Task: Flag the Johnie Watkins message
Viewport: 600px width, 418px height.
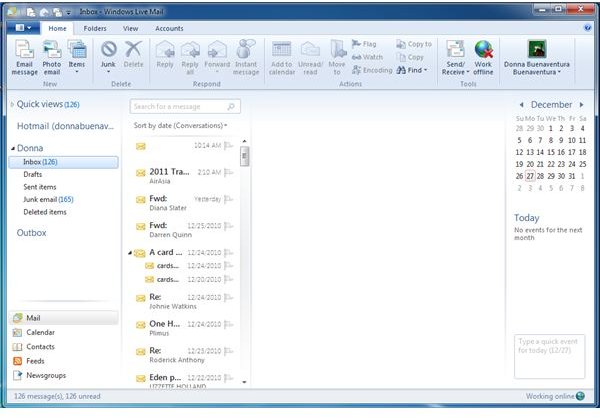Action: pos(228,297)
